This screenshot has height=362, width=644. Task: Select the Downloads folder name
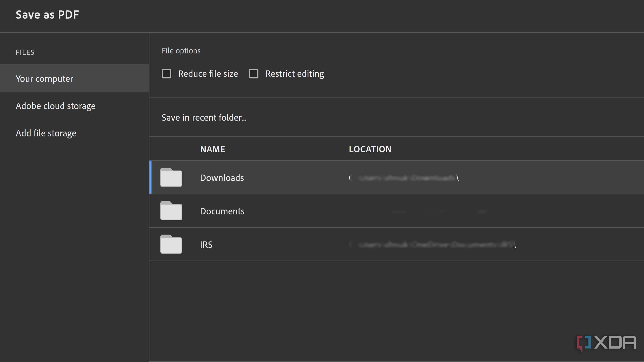(x=222, y=178)
